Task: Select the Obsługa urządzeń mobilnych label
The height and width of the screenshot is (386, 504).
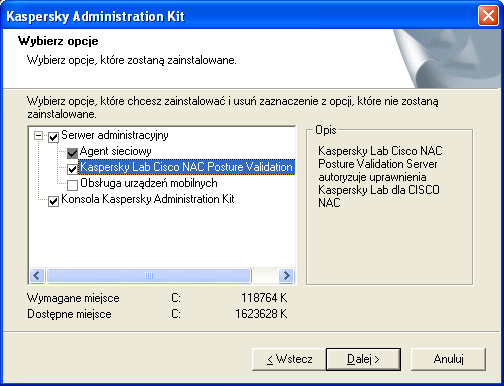Action: 149,183
